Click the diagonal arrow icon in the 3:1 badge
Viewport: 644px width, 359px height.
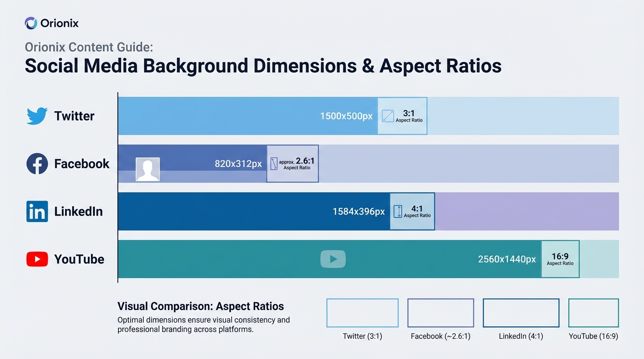pyautogui.click(x=387, y=116)
